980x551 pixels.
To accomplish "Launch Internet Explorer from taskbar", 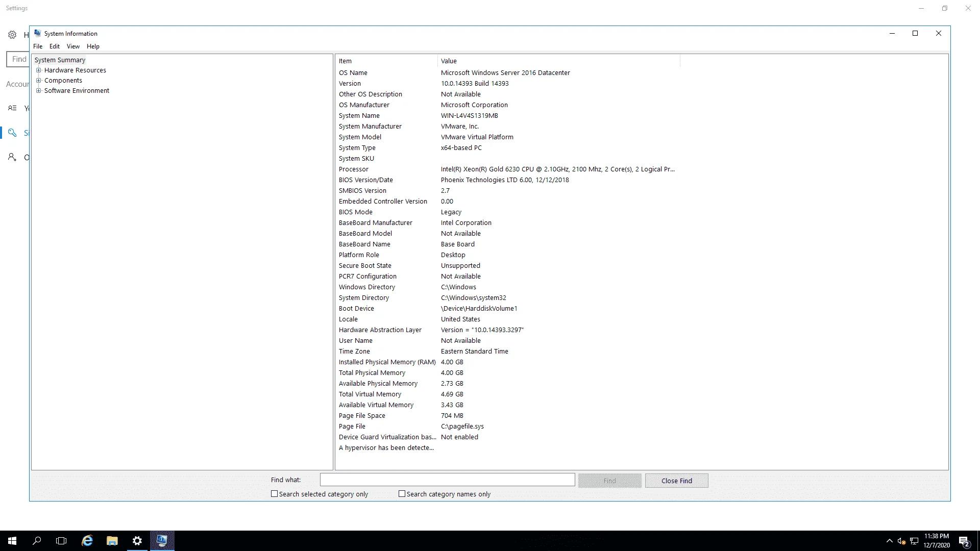I will point(87,541).
